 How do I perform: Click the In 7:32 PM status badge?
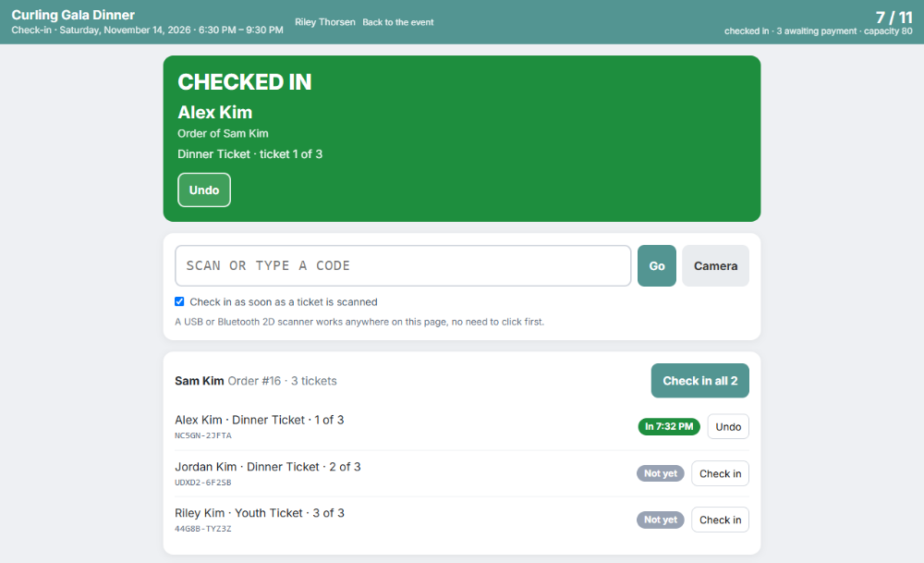click(669, 427)
